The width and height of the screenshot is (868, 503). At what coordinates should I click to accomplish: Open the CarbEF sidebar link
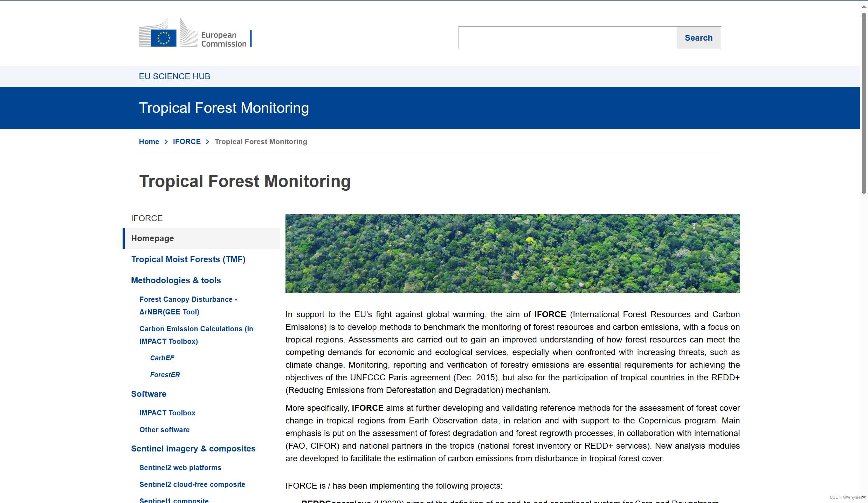[162, 358]
